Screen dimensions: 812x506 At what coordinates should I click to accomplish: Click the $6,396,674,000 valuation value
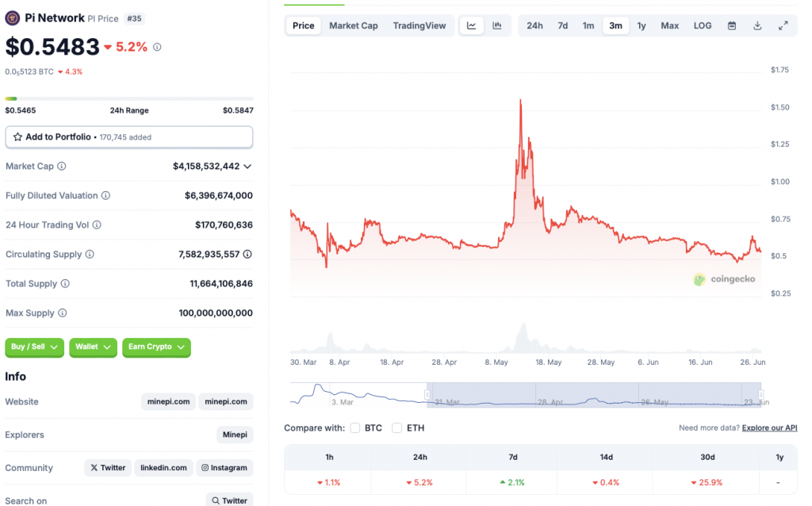point(219,195)
